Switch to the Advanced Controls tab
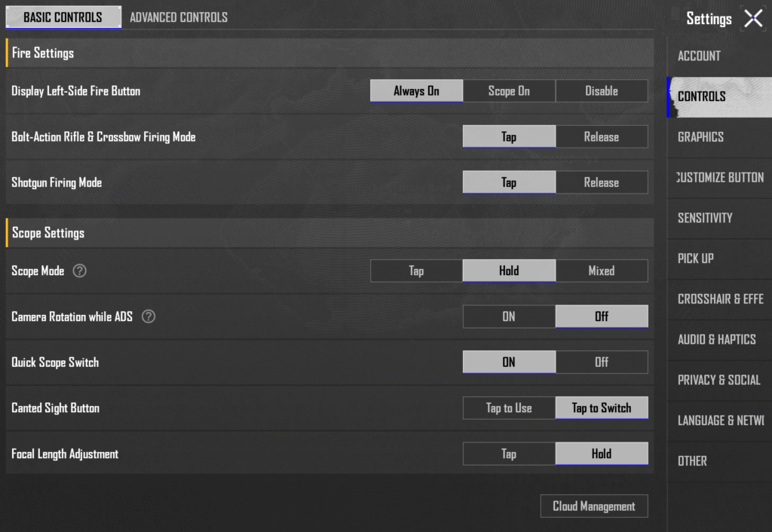This screenshot has width=772, height=532. 179,17
